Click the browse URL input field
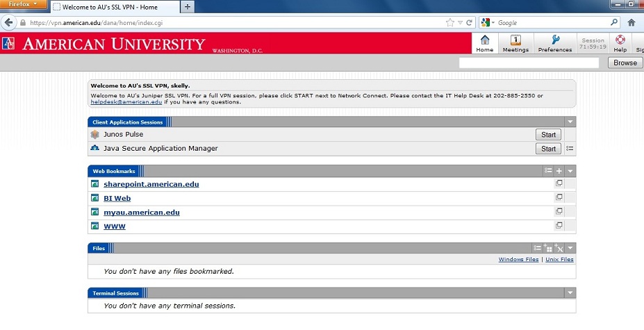Viewport: 644px width, 330px height. [x=529, y=63]
